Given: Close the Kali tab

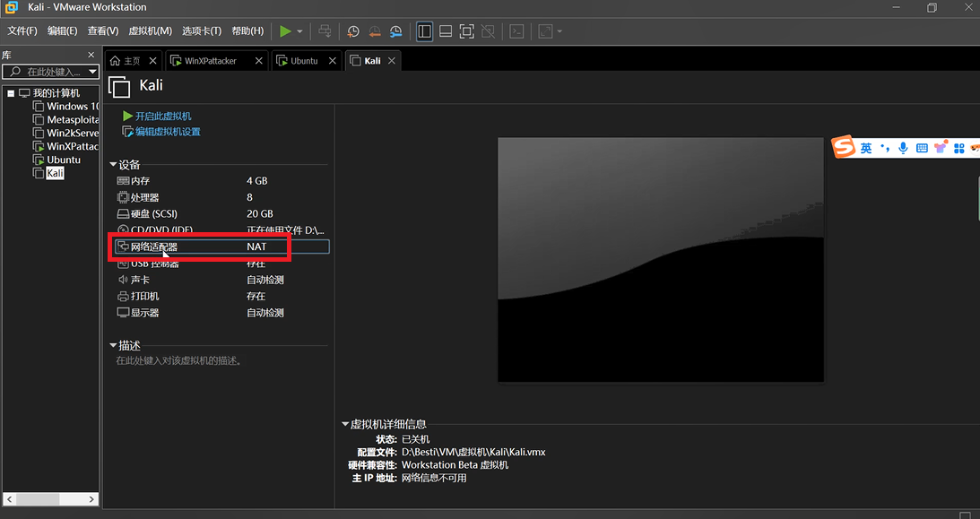Looking at the screenshot, I should coord(391,61).
